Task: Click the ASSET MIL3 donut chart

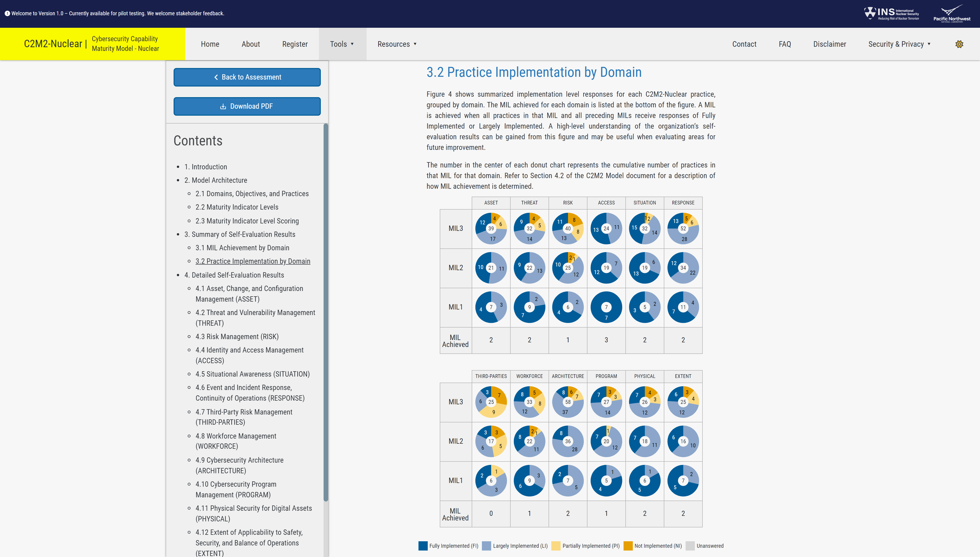Action: coord(491,228)
